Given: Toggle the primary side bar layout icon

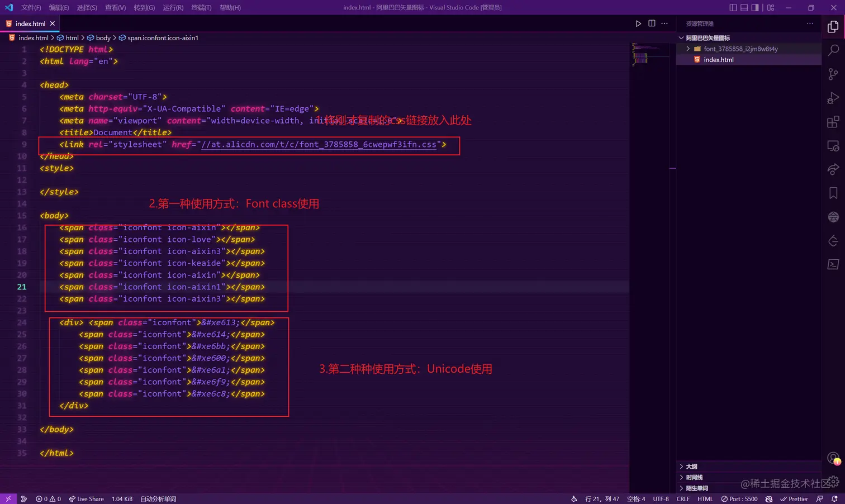Looking at the screenshot, I should (x=733, y=7).
